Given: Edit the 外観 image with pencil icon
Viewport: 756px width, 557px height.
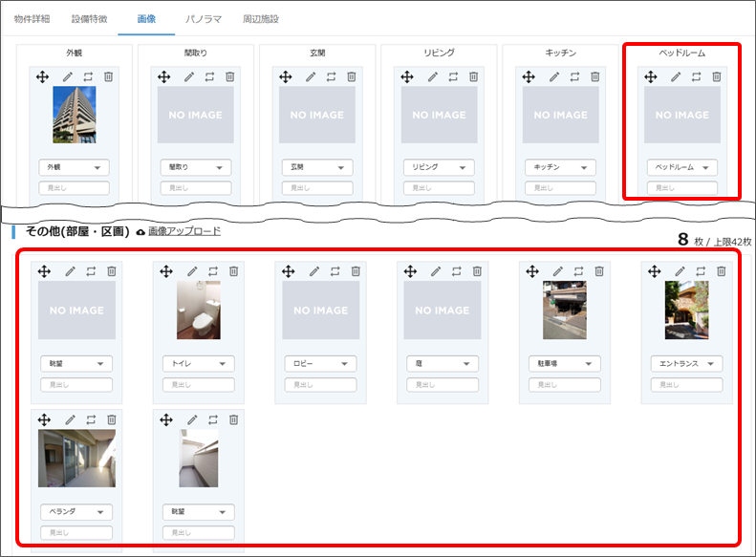Looking at the screenshot, I should click(68, 76).
